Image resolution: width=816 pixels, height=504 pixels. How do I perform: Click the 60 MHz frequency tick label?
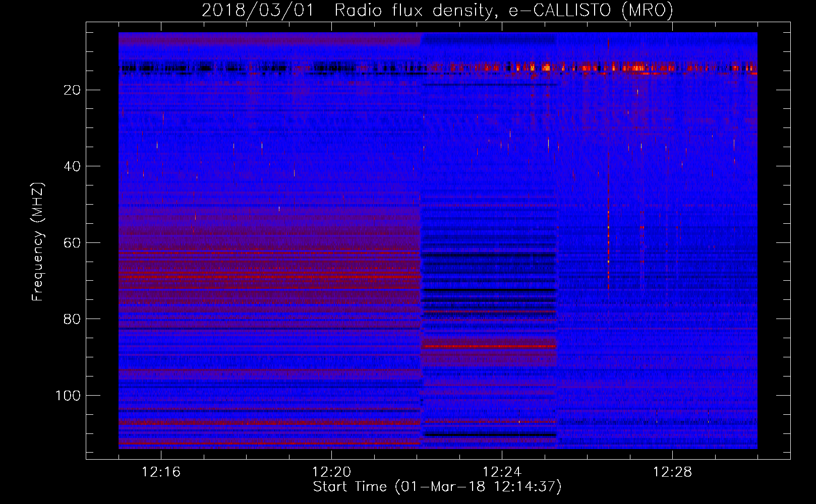[72, 243]
